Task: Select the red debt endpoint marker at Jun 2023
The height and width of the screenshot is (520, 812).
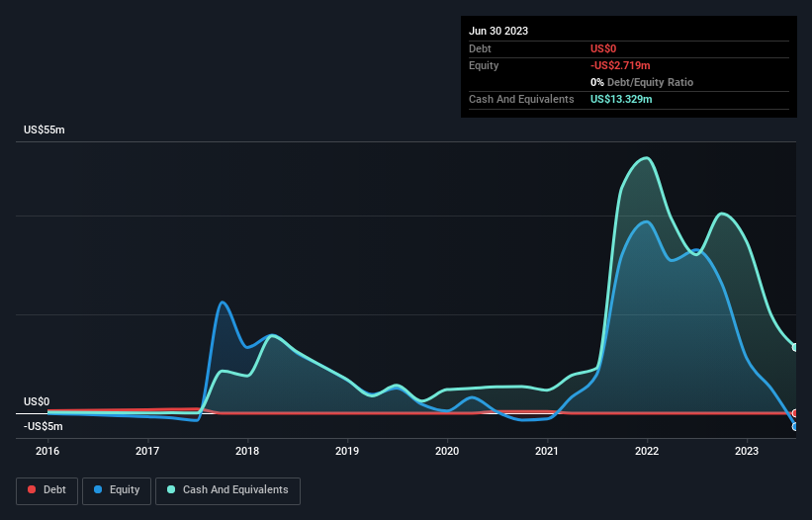Action: pyautogui.click(x=795, y=413)
